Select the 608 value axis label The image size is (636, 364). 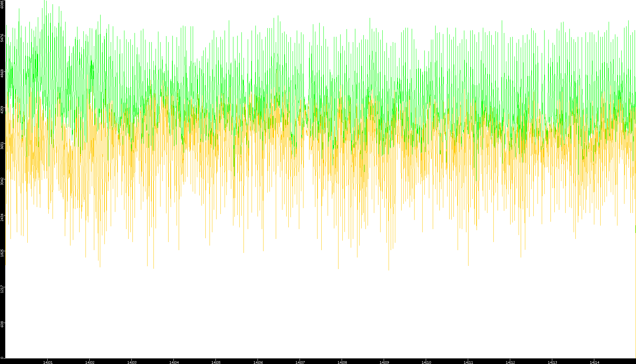click(2, 324)
